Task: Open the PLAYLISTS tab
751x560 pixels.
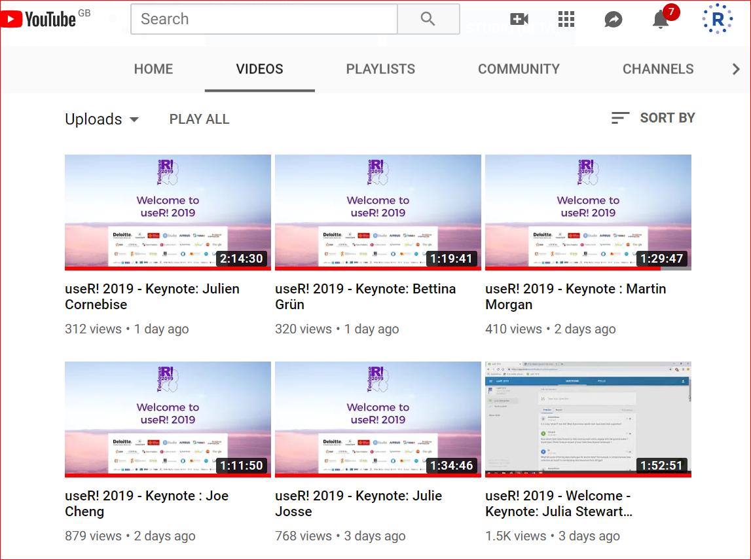Action: click(380, 69)
